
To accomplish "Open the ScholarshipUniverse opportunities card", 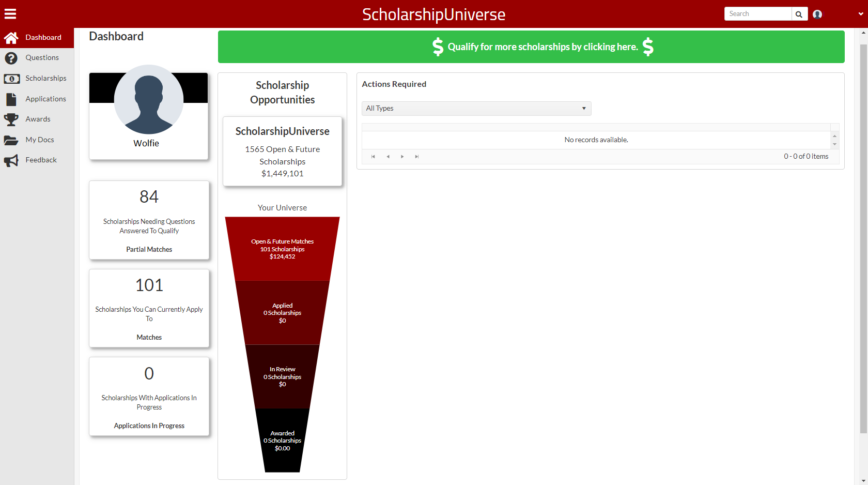I will click(282, 151).
